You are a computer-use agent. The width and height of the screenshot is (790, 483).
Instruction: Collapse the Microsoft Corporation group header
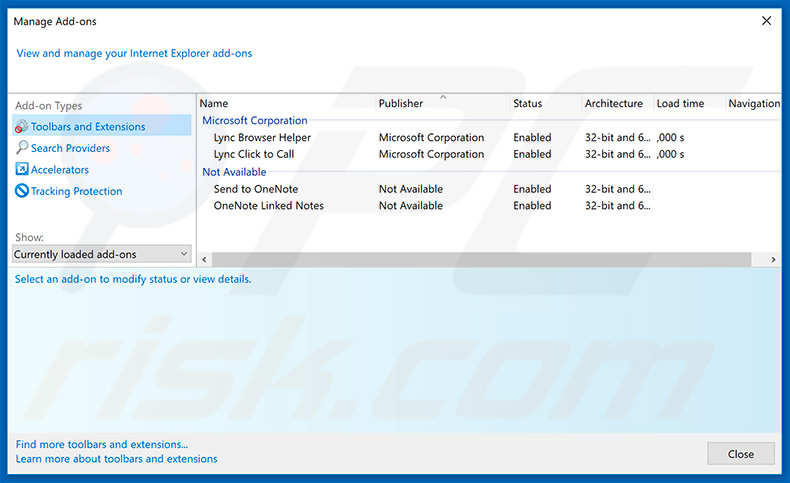(254, 120)
